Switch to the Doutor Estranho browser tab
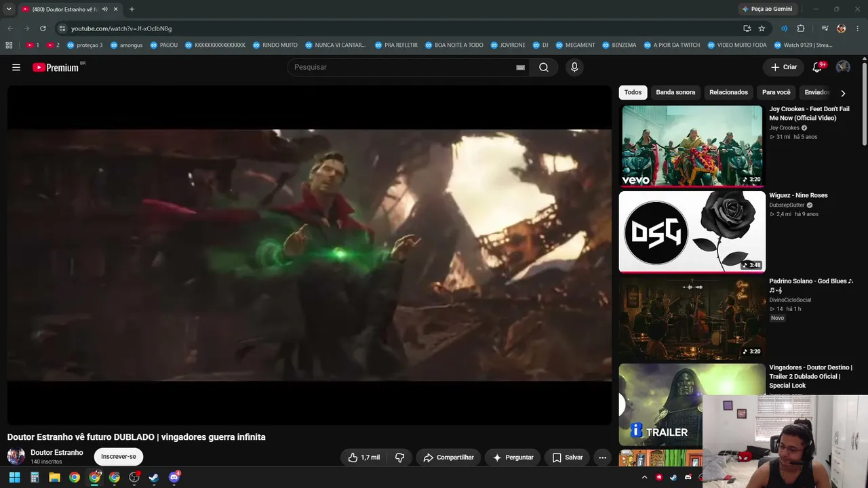 (x=69, y=9)
